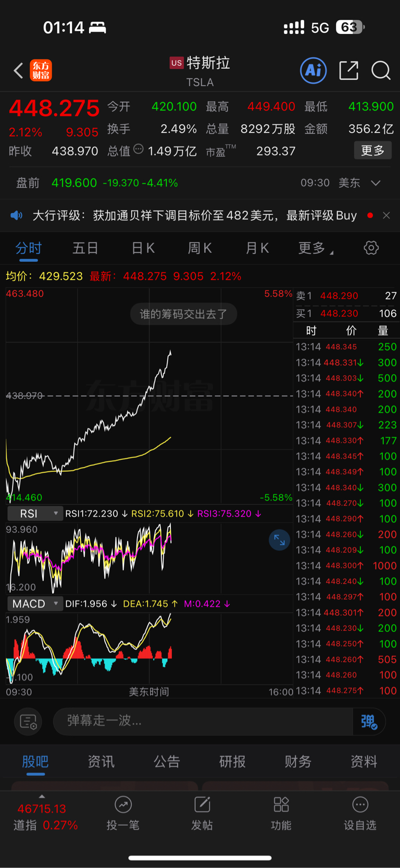The width and height of the screenshot is (400, 868).
Task: Tap 投一笔 invest icon
Action: [123, 814]
